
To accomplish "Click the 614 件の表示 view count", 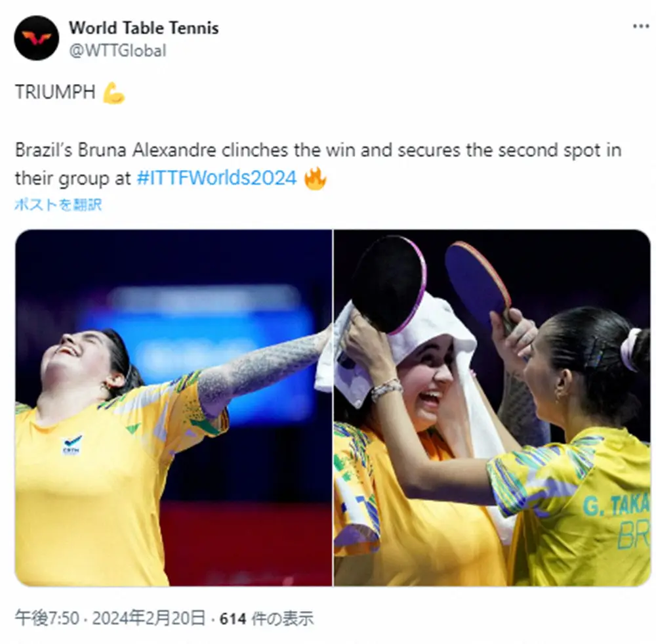I will click(x=266, y=618).
